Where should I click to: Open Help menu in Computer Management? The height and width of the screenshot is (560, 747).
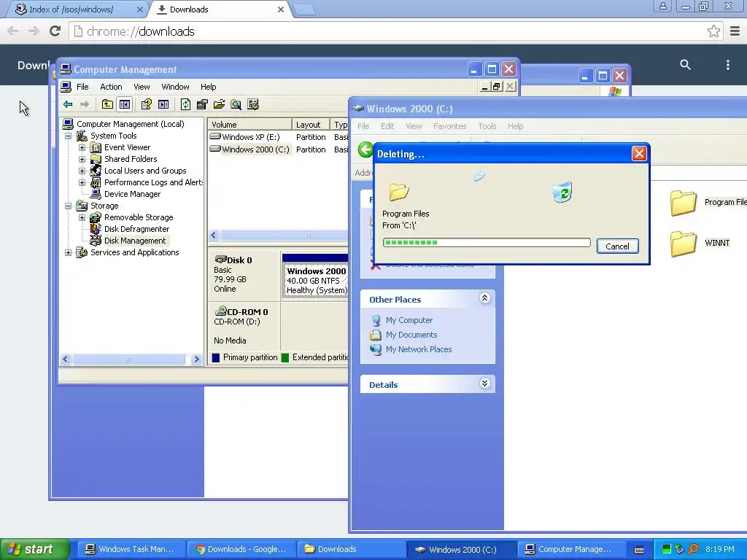coord(208,87)
